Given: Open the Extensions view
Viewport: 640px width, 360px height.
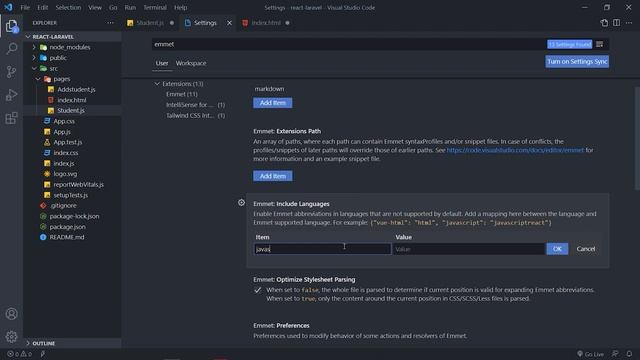Looking at the screenshot, I should click(x=11, y=118).
